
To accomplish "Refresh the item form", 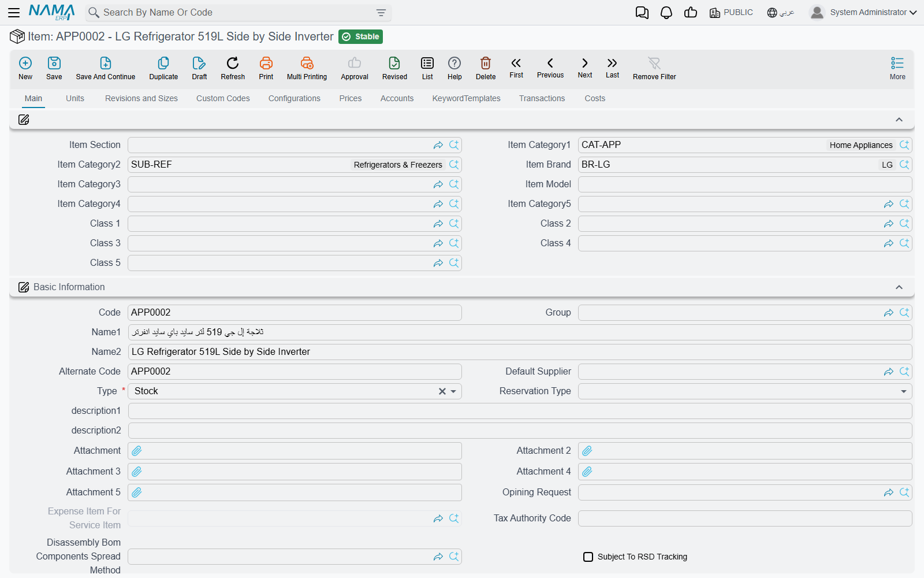I will pyautogui.click(x=233, y=68).
